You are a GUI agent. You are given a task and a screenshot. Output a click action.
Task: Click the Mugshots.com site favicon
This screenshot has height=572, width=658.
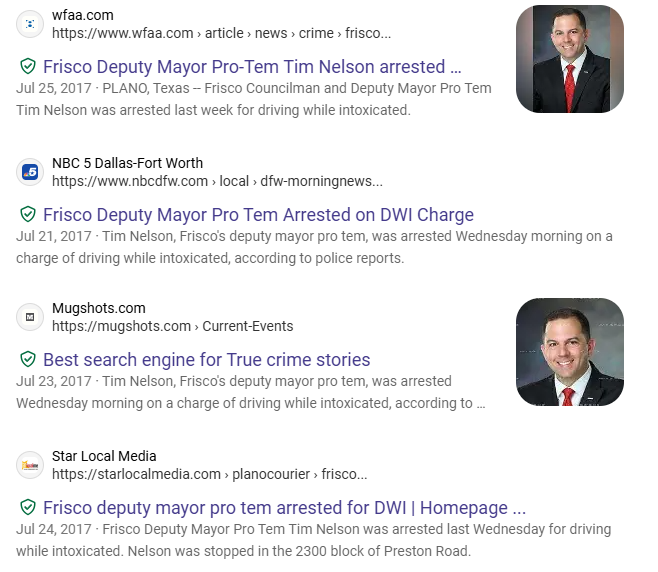30,317
